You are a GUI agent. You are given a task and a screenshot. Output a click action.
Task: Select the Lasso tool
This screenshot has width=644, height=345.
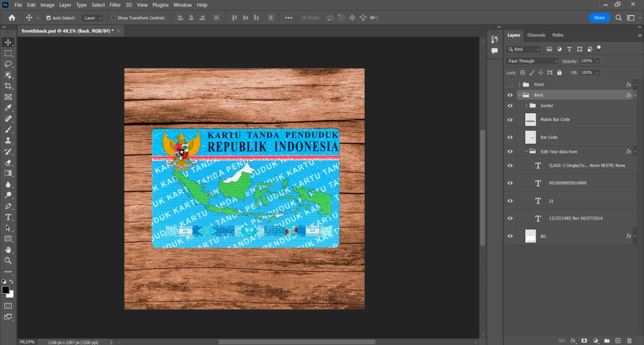(x=8, y=64)
